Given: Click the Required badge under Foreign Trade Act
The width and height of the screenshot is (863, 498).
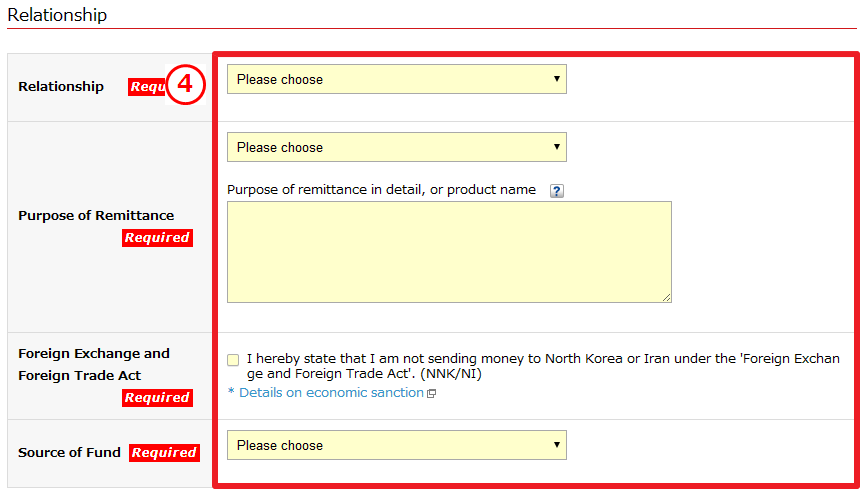Looking at the screenshot, I should pos(157,398).
